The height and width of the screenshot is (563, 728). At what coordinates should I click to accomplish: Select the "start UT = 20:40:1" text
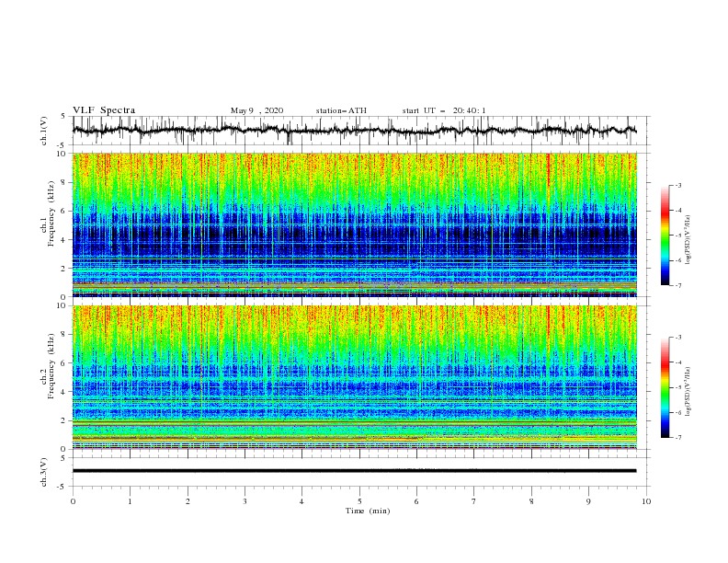coord(444,110)
